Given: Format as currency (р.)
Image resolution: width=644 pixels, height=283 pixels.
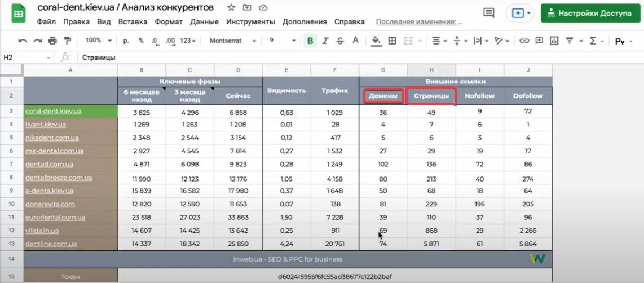Looking at the screenshot, I should point(126,41).
